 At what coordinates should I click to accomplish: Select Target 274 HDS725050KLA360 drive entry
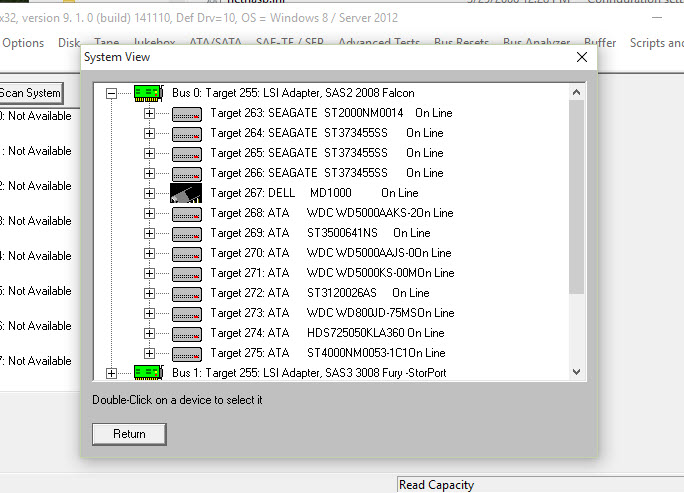pos(327,333)
